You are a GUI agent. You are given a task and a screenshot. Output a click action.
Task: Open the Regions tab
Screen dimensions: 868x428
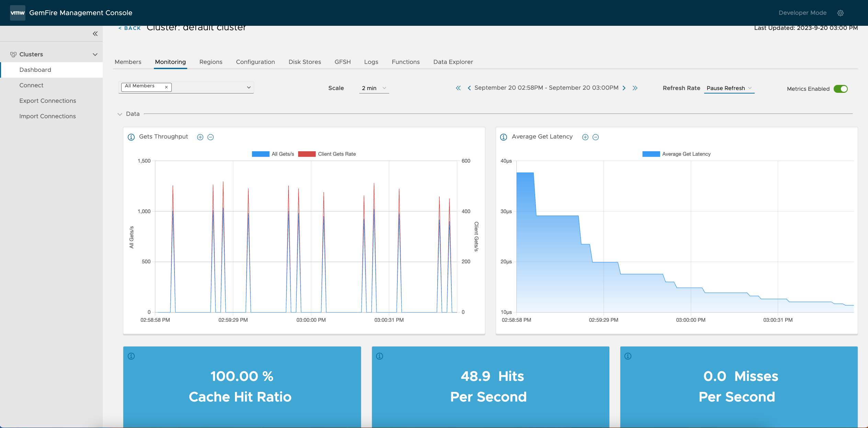pyautogui.click(x=211, y=62)
